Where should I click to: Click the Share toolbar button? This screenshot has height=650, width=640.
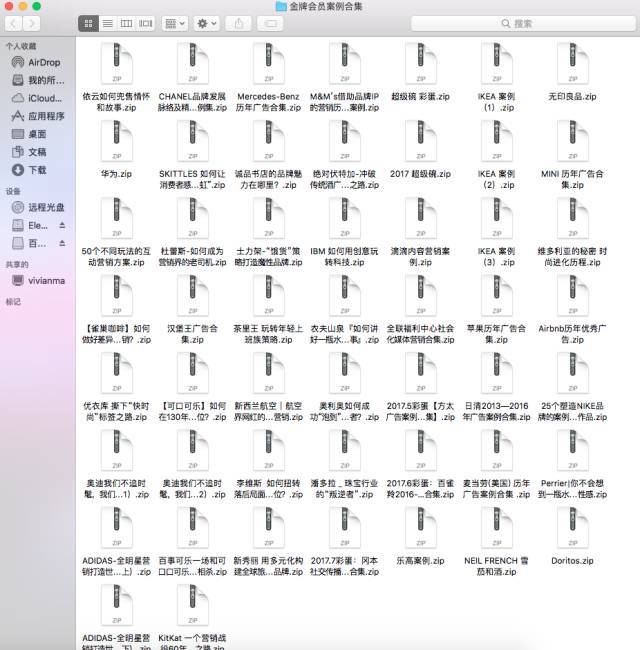point(238,24)
